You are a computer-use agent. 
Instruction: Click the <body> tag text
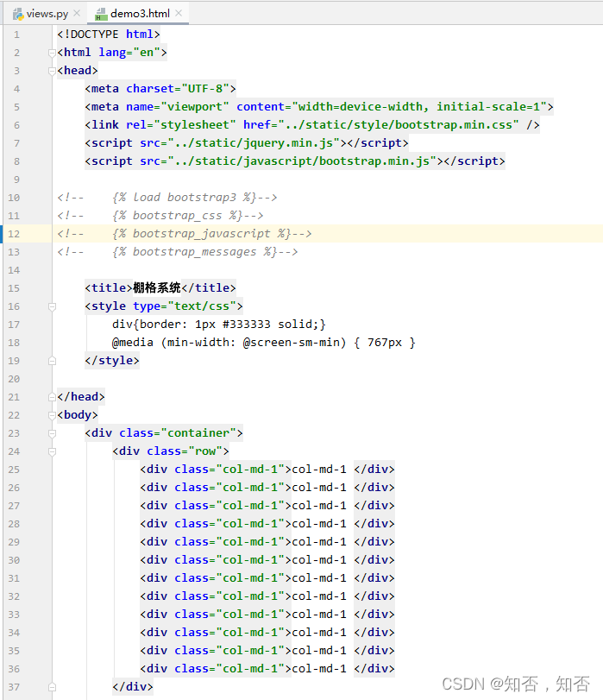[78, 414]
